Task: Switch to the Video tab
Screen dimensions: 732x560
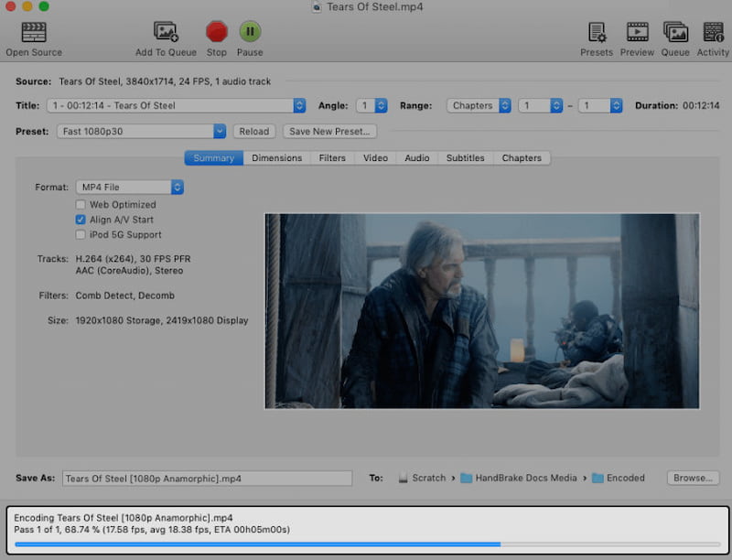Action: [376, 157]
